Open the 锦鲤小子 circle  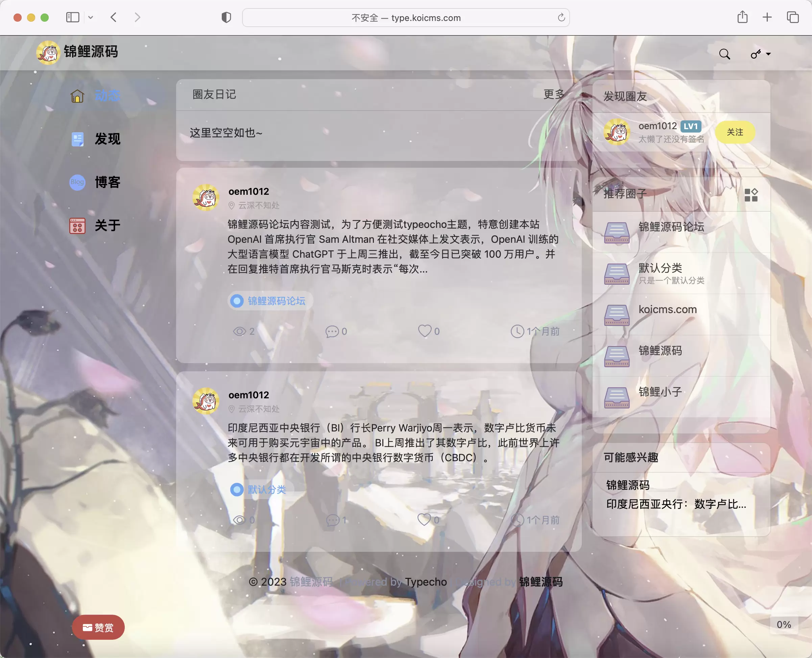point(660,392)
